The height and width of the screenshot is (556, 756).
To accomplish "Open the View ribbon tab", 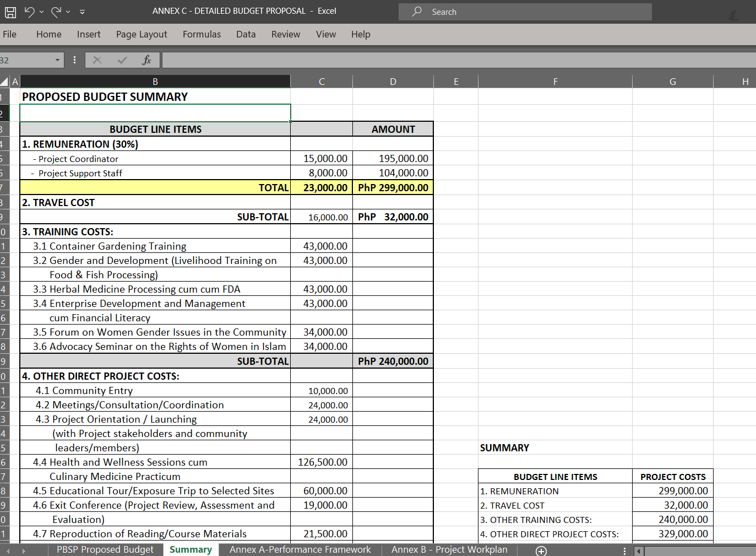I will (326, 34).
